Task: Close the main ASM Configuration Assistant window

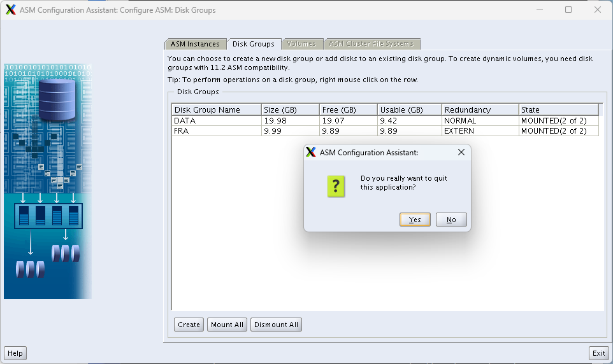Action: (x=597, y=10)
